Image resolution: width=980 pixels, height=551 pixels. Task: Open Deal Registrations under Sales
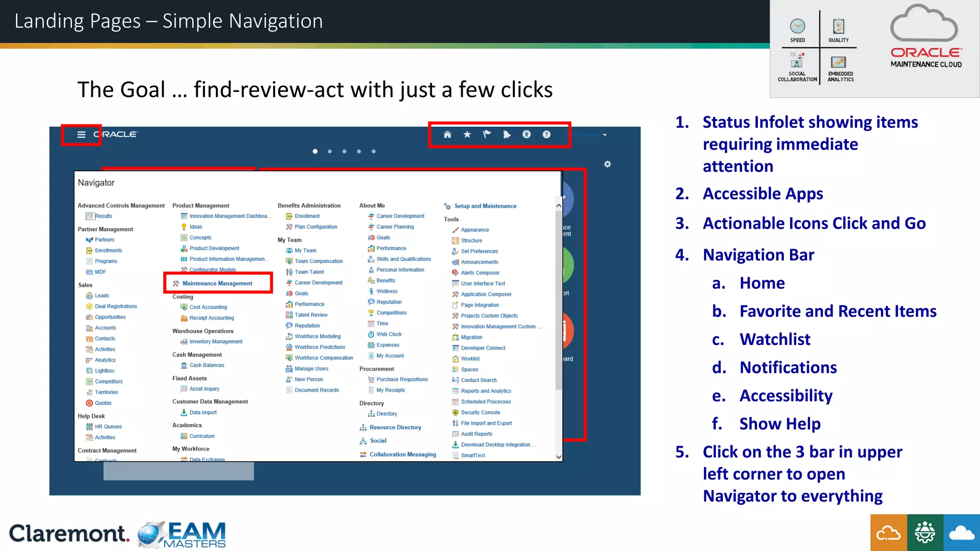(x=116, y=307)
